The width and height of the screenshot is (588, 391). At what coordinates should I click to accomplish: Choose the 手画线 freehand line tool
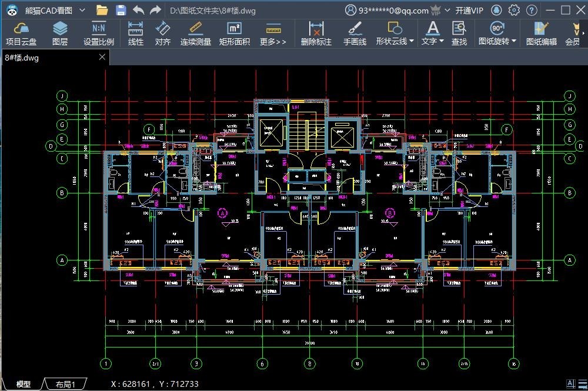[x=355, y=34]
